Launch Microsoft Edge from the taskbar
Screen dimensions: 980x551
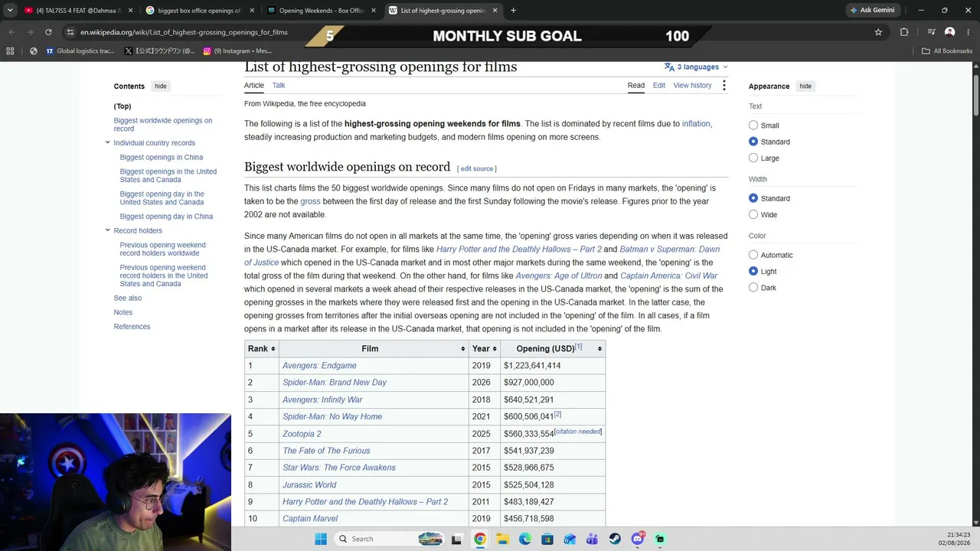point(525,539)
